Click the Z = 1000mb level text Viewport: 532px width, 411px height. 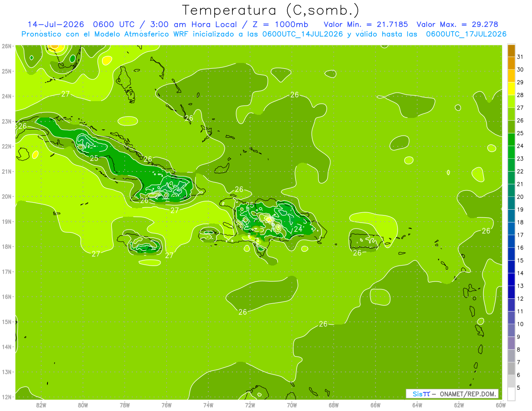[283, 24]
